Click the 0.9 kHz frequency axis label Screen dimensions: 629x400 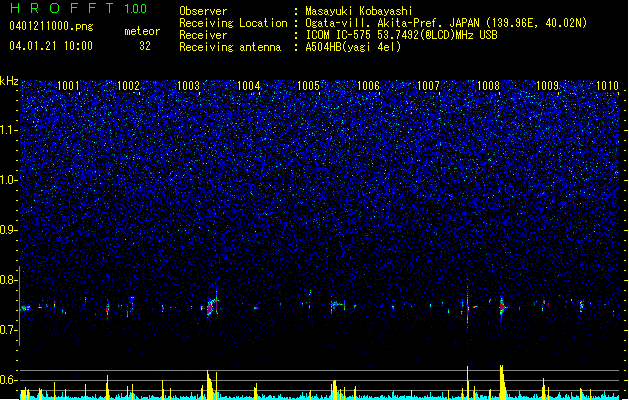pyautogui.click(x=9, y=230)
